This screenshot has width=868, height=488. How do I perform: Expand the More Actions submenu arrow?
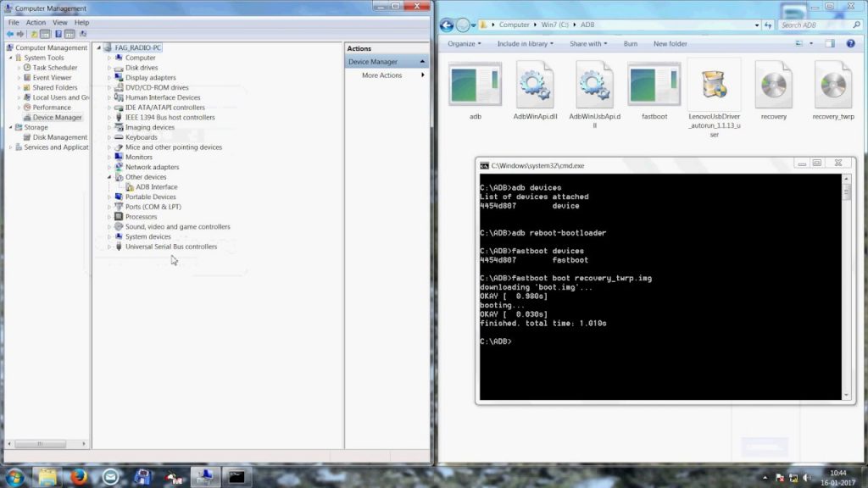click(x=423, y=75)
